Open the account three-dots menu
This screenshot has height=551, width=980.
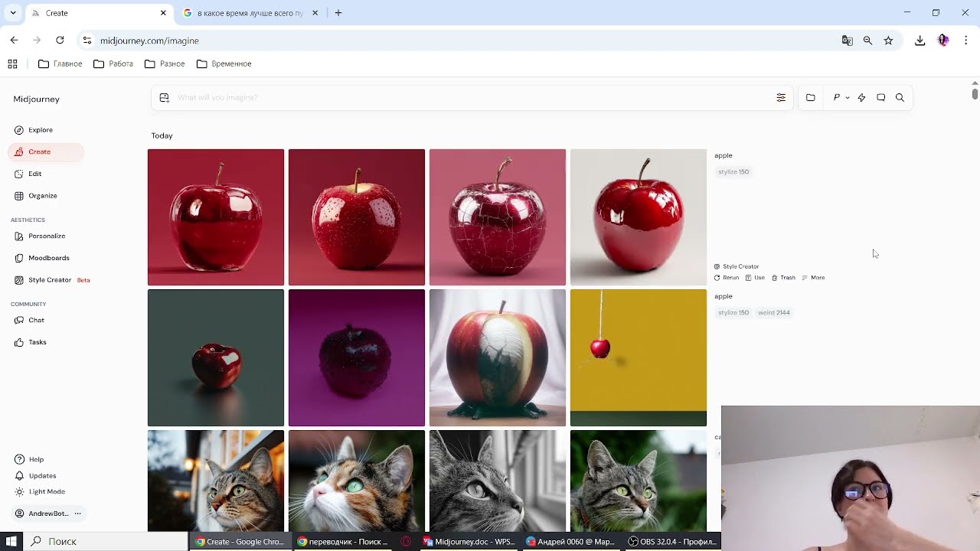pyautogui.click(x=77, y=514)
